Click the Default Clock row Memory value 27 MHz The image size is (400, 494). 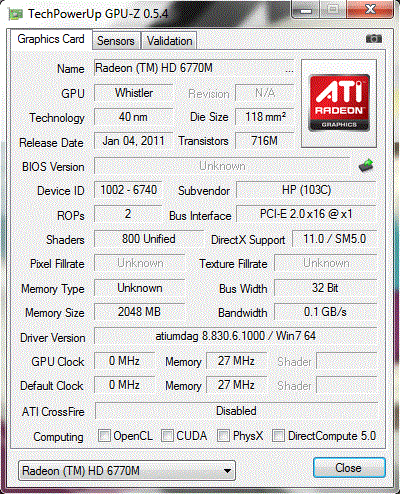[x=237, y=385]
